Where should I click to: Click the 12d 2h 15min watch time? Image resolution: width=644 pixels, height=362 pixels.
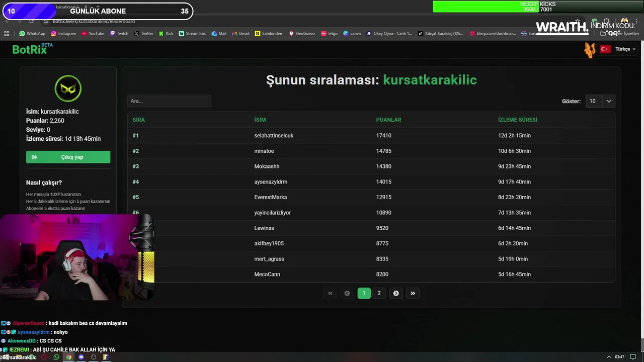click(514, 135)
